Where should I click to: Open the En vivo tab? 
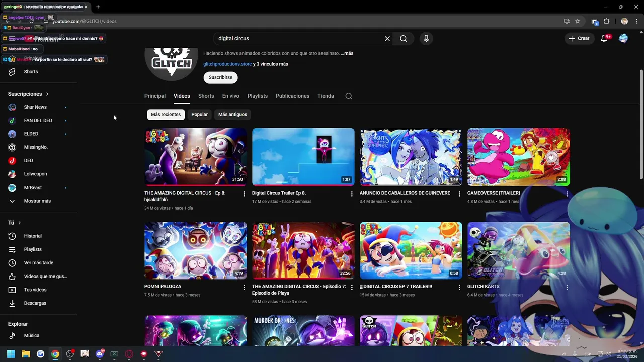point(231,96)
